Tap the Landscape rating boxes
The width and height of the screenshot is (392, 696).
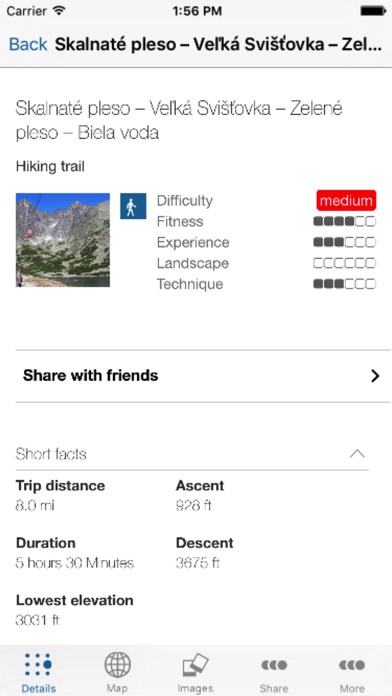coord(344,263)
